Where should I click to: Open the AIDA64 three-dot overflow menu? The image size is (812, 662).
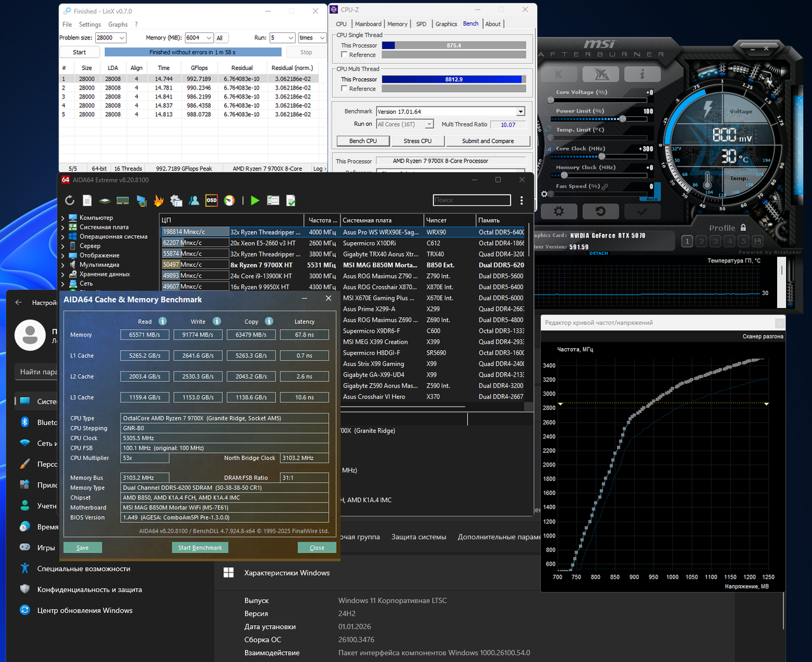pyautogui.click(x=522, y=200)
